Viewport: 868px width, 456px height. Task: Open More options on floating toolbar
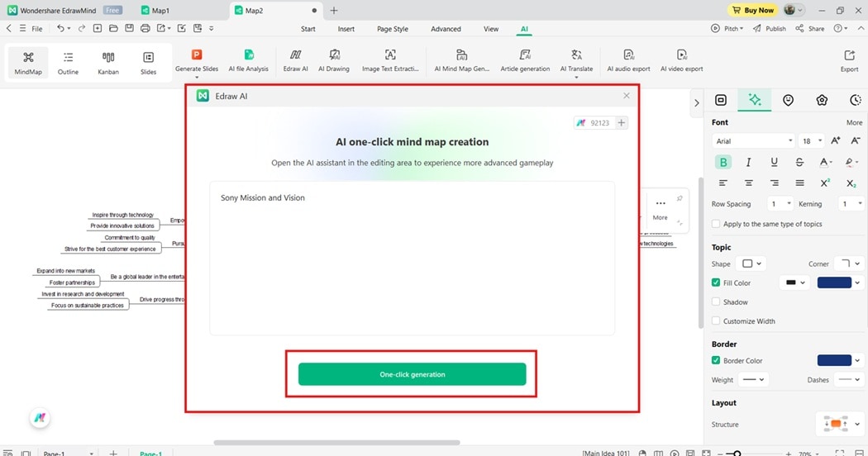point(660,209)
